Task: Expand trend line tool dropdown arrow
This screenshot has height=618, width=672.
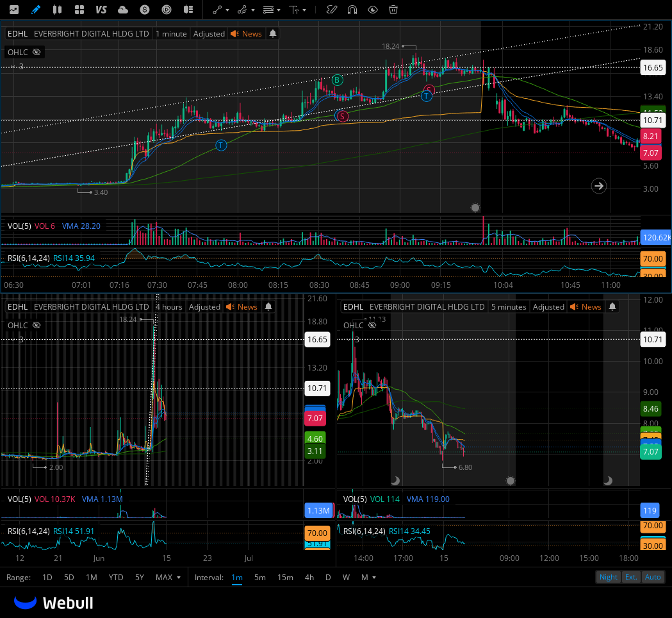Action: (227, 10)
